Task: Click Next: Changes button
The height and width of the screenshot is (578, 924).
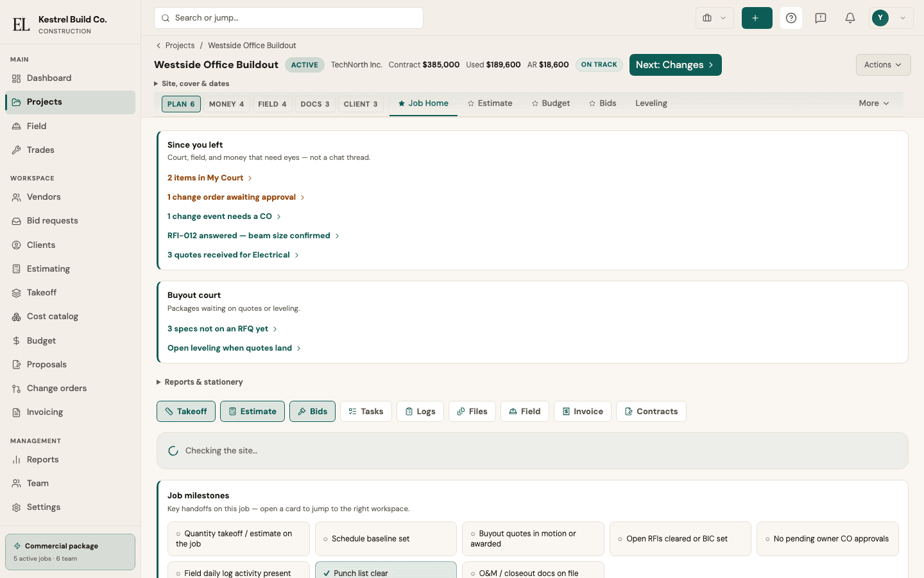Action: (x=676, y=65)
